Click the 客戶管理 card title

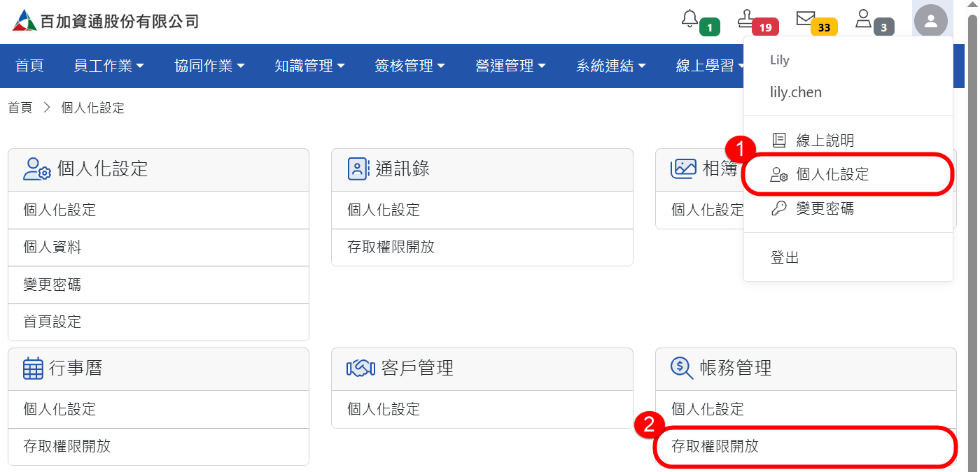[418, 368]
